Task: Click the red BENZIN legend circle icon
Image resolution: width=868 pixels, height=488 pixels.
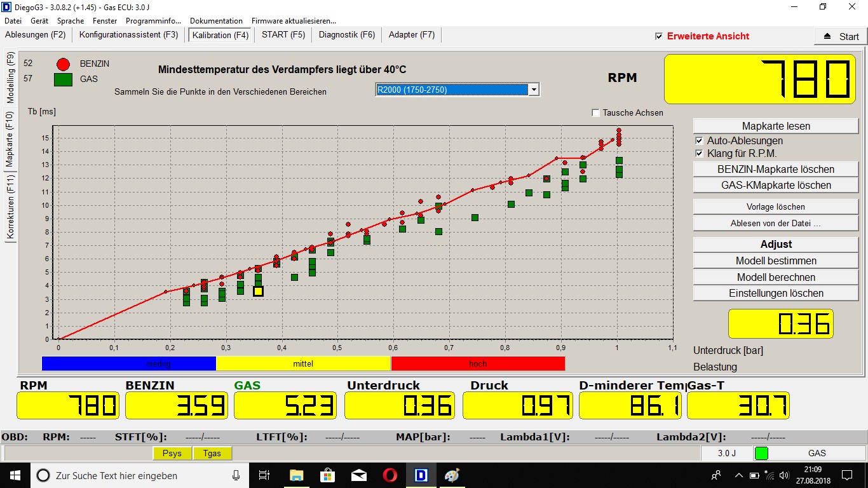Action: pyautogui.click(x=63, y=64)
